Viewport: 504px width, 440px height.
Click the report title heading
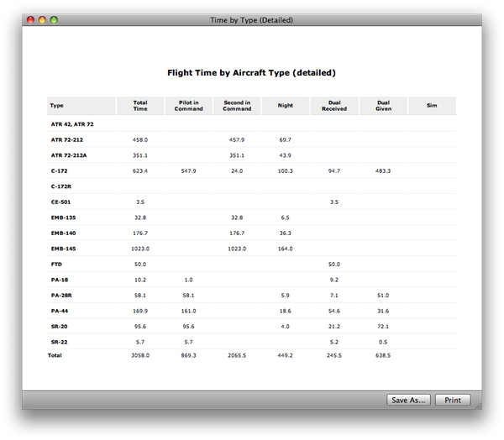click(251, 73)
